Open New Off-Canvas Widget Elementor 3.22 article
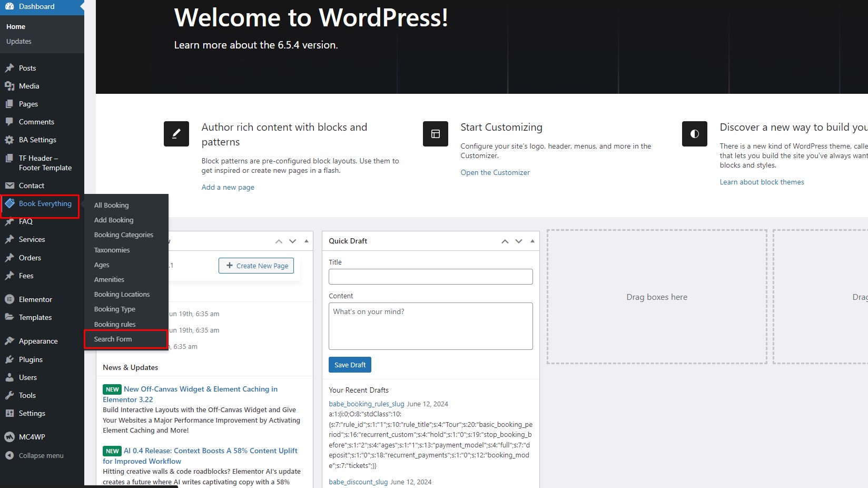868x488 pixels. point(190,394)
